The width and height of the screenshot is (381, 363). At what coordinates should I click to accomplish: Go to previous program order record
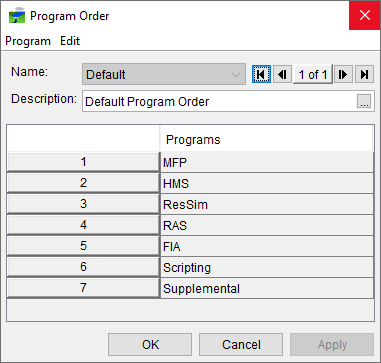[x=282, y=74]
